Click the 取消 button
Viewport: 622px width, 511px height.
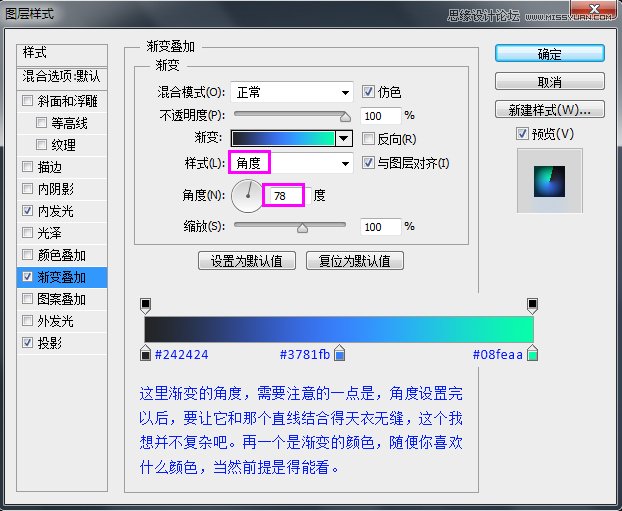tap(549, 82)
